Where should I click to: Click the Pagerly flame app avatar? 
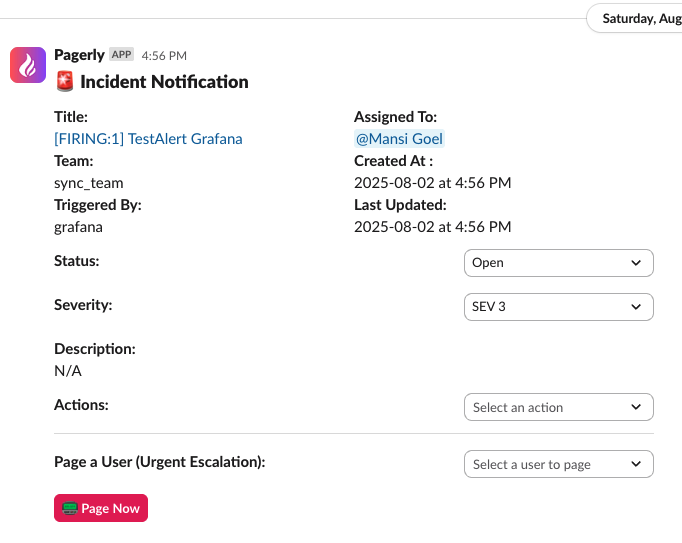(28, 65)
